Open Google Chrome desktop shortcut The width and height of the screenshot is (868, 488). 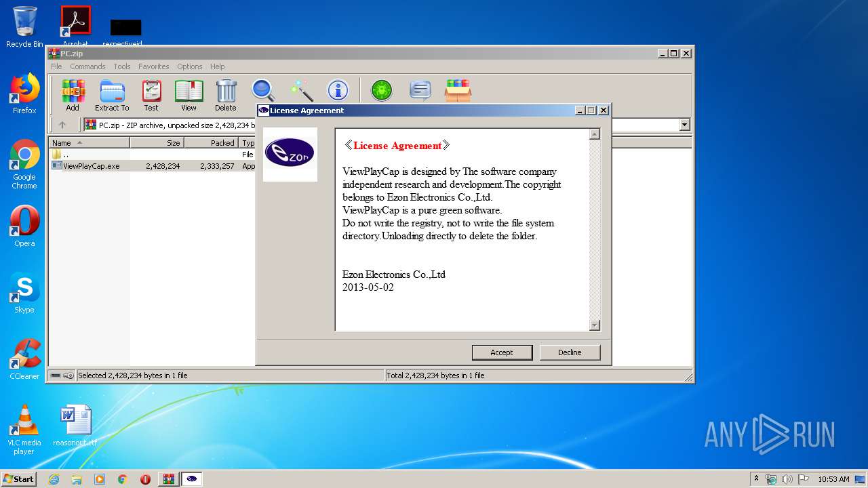click(24, 164)
